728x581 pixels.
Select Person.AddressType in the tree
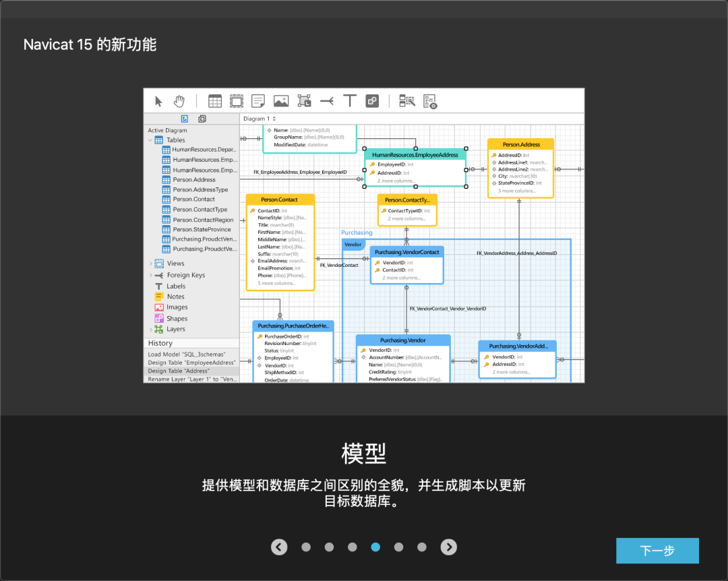tap(200, 189)
